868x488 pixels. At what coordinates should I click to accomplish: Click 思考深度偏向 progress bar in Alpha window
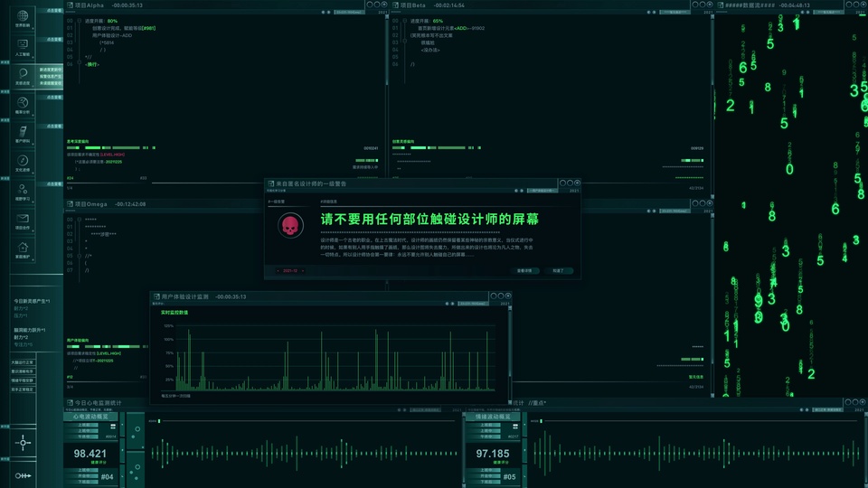click(x=110, y=147)
